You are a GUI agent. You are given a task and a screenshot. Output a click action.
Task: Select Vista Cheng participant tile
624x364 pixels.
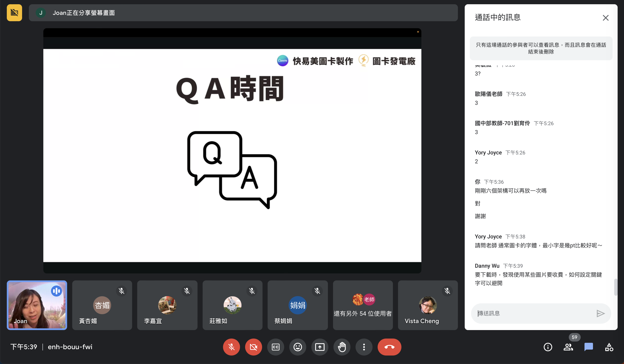pos(428,305)
